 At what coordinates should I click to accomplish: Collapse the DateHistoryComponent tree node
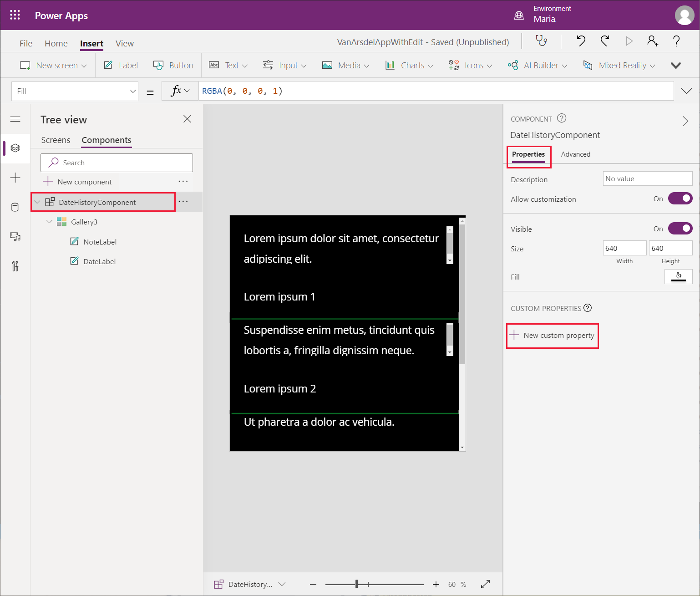point(37,202)
